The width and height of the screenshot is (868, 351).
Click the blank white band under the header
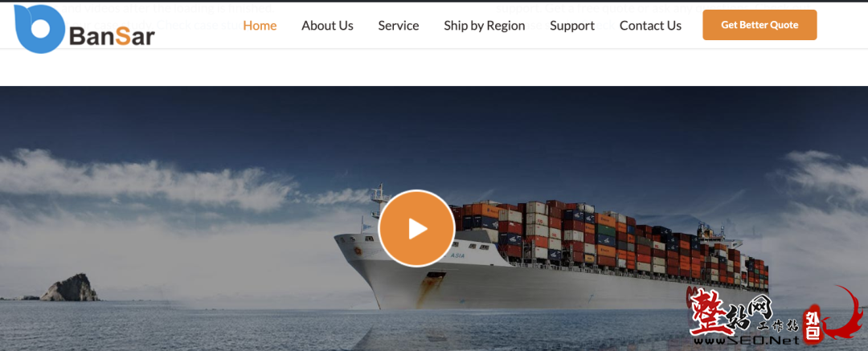point(434,67)
